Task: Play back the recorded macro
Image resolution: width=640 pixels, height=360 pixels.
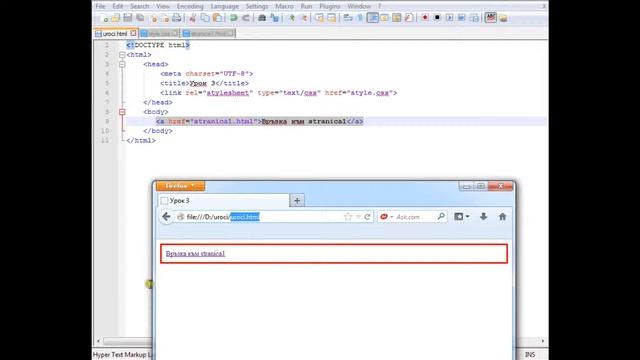Action: coord(449,18)
